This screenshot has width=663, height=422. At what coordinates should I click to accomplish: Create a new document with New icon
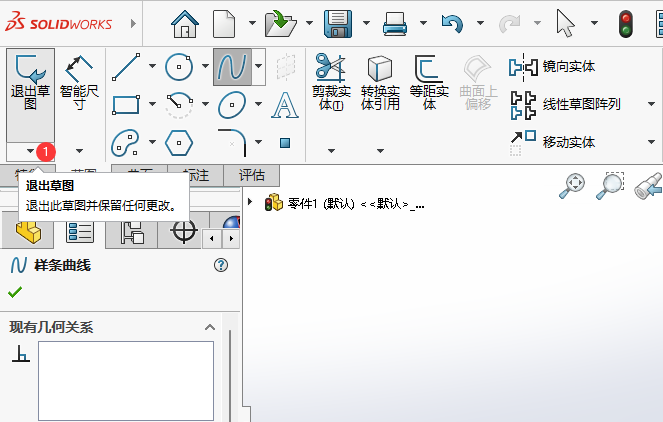click(224, 24)
